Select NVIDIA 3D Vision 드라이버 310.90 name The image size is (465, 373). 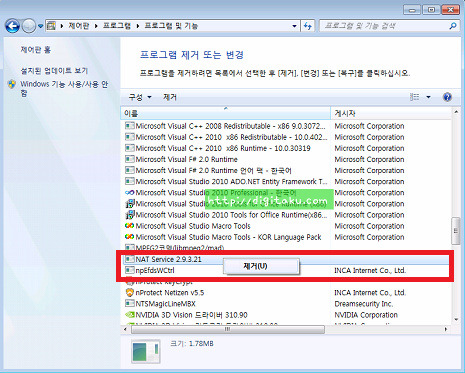point(191,315)
